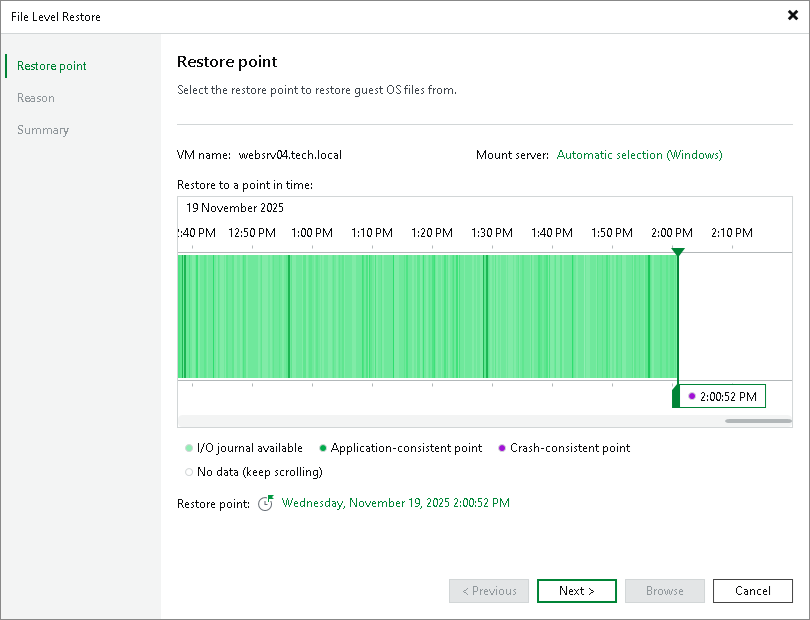The image size is (810, 620).
Task: Cancel the File Level Restore wizard
Action: click(x=753, y=591)
